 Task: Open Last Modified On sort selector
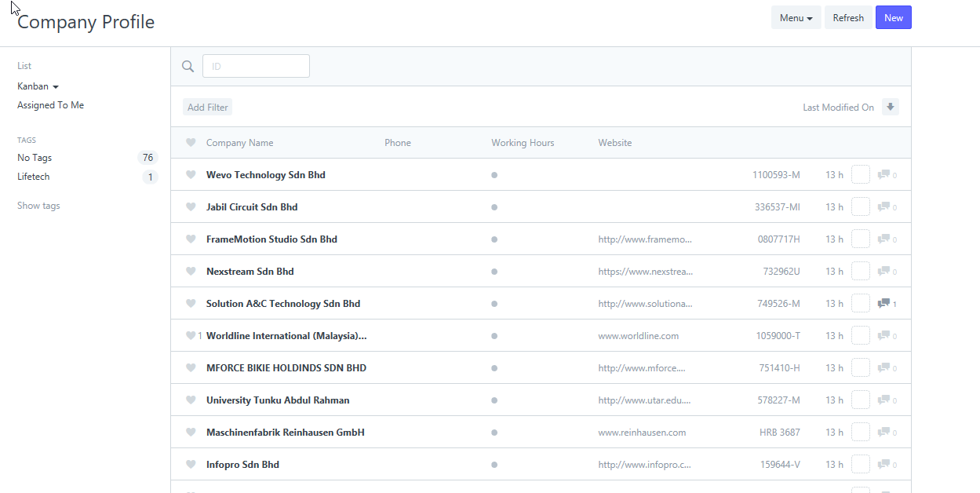tap(838, 108)
